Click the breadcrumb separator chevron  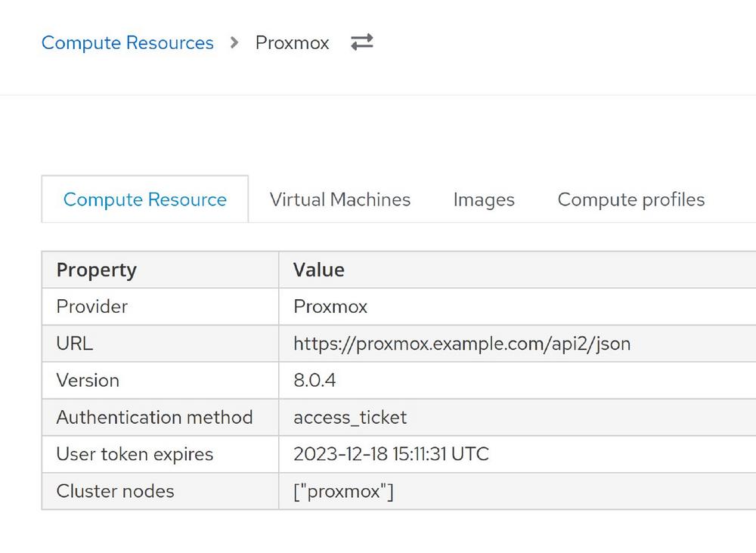click(x=234, y=43)
